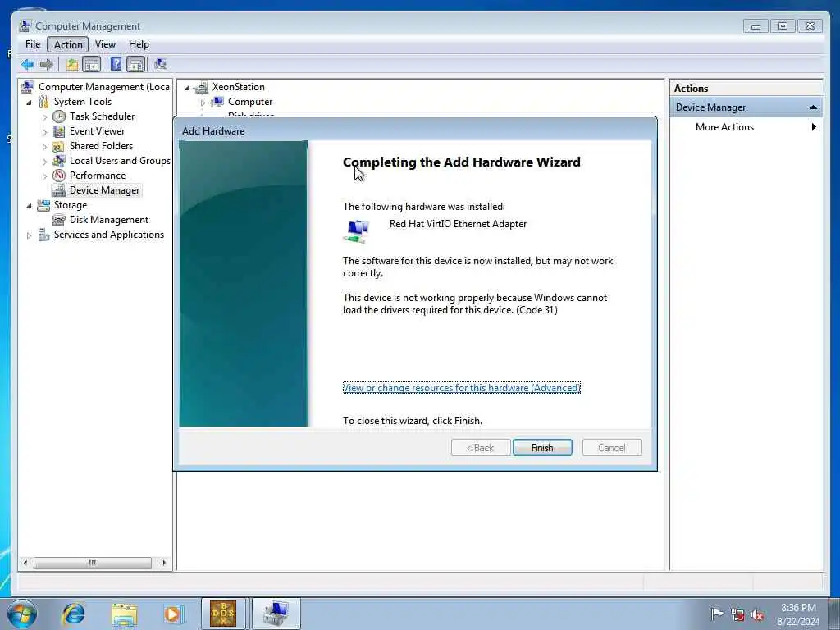
Task: Toggle Show/Hide Action Pane toolbar icon
Action: click(x=136, y=65)
